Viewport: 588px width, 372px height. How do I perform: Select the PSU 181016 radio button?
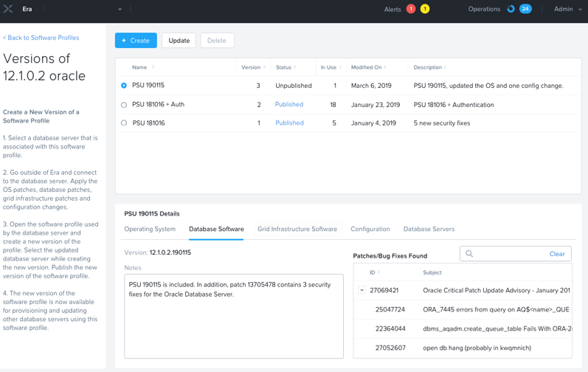(124, 123)
